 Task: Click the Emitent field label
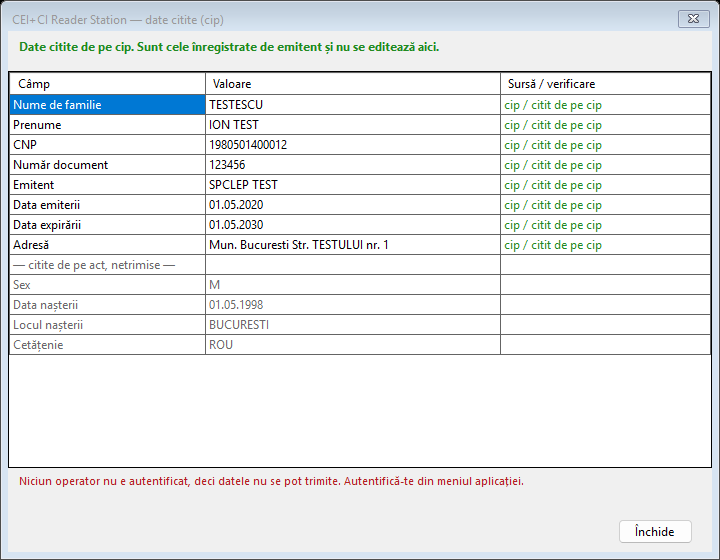[34, 185]
